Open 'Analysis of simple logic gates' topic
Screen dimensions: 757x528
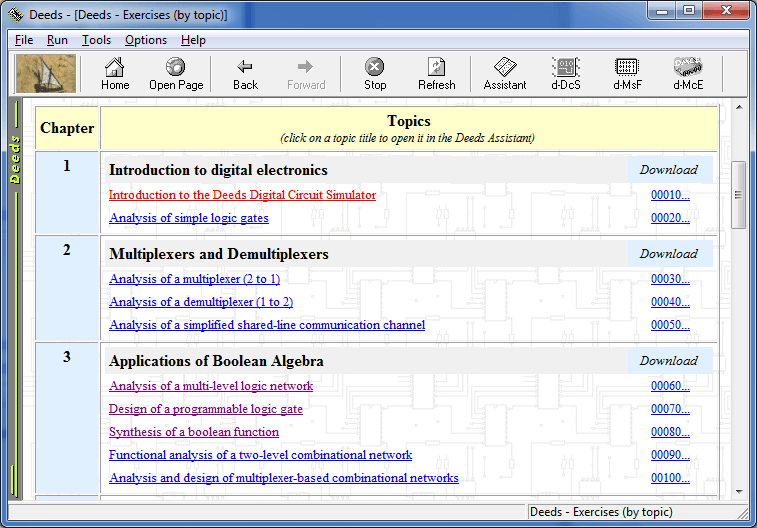[189, 218]
